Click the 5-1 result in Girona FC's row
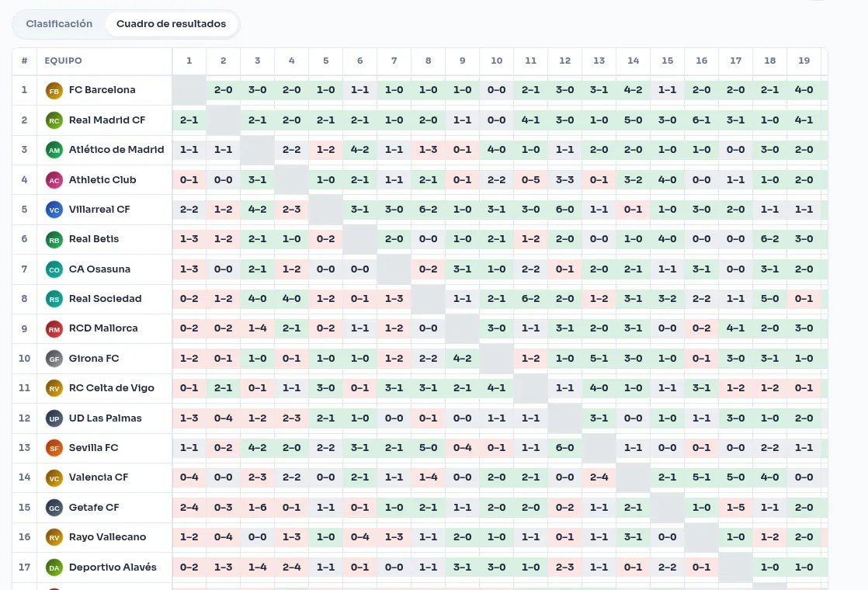868x590 pixels. tap(599, 358)
